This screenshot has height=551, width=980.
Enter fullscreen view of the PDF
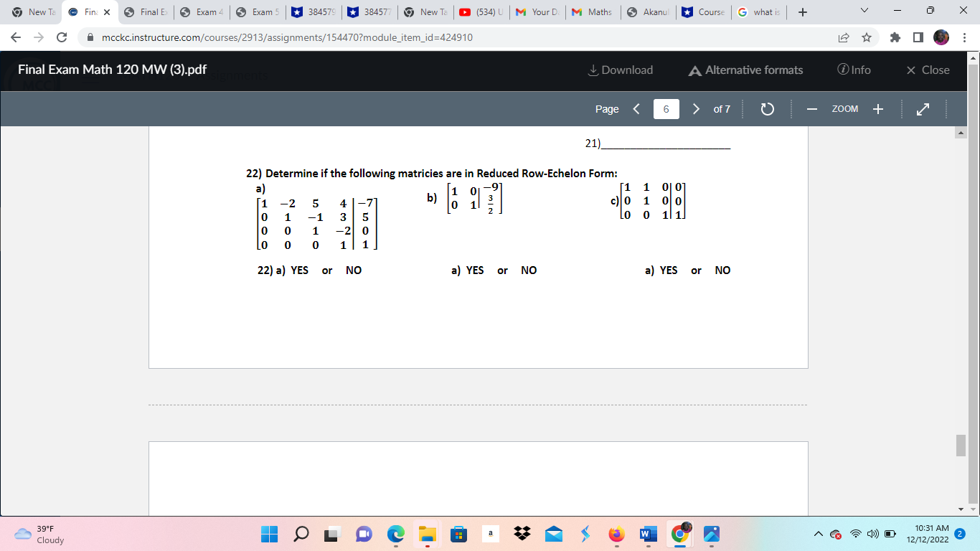pos(923,108)
